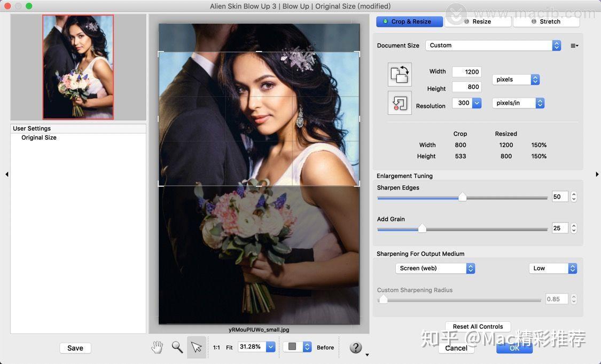Click the Add Grain value field

coord(560,228)
